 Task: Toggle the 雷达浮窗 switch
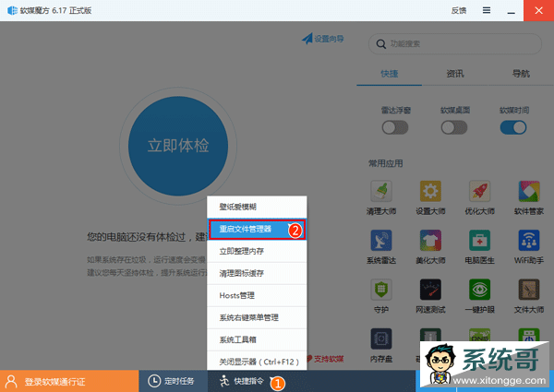click(x=395, y=127)
